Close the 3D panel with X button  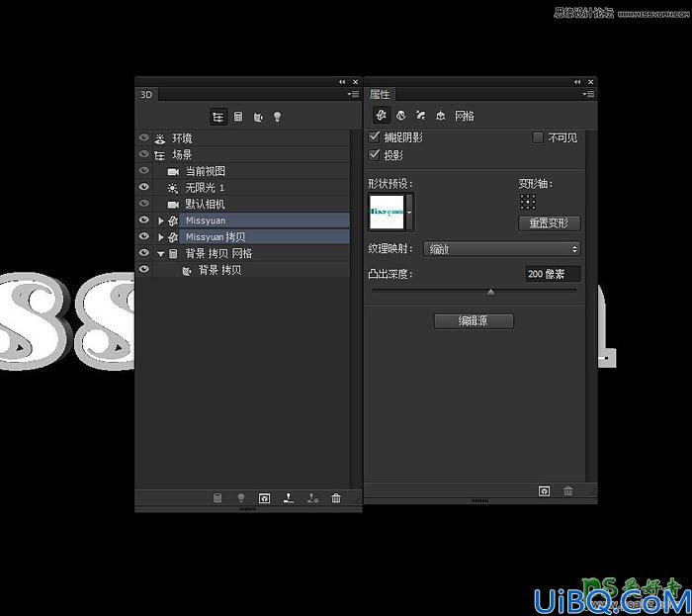pyautogui.click(x=355, y=82)
